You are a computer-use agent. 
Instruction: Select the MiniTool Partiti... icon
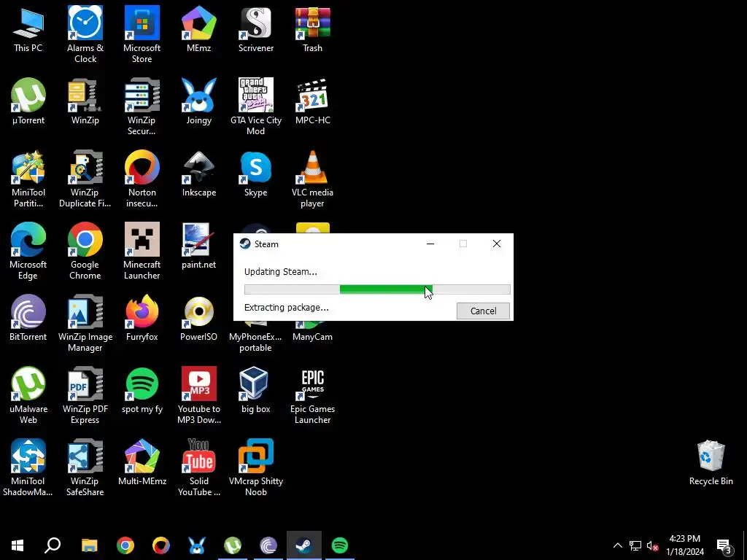[28, 179]
